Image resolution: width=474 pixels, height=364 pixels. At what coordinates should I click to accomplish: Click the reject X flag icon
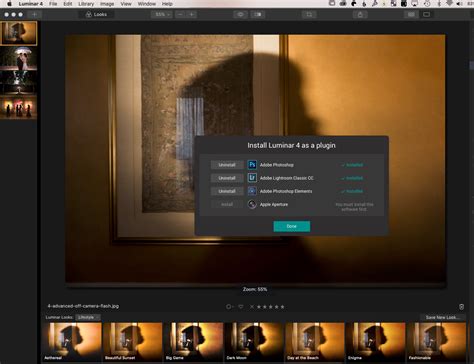[252, 307]
